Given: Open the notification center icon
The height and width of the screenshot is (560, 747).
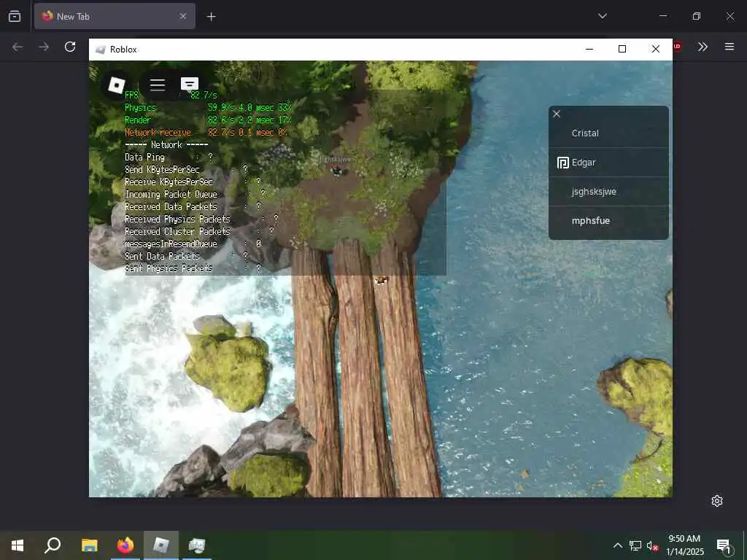Looking at the screenshot, I should 724,545.
